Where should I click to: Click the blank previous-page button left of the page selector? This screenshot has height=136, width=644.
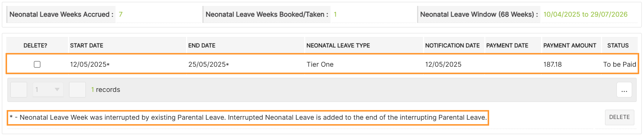pos(19,90)
